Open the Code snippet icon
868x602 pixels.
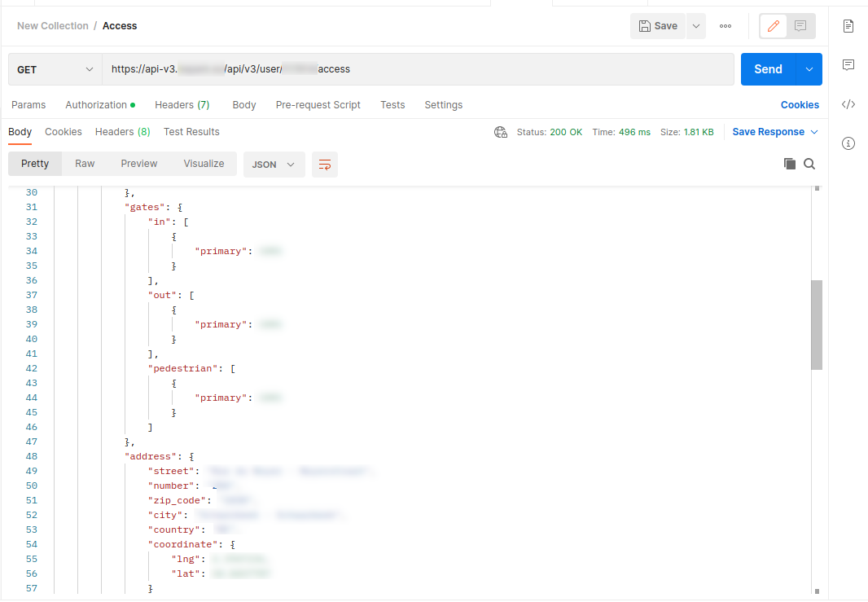point(848,104)
